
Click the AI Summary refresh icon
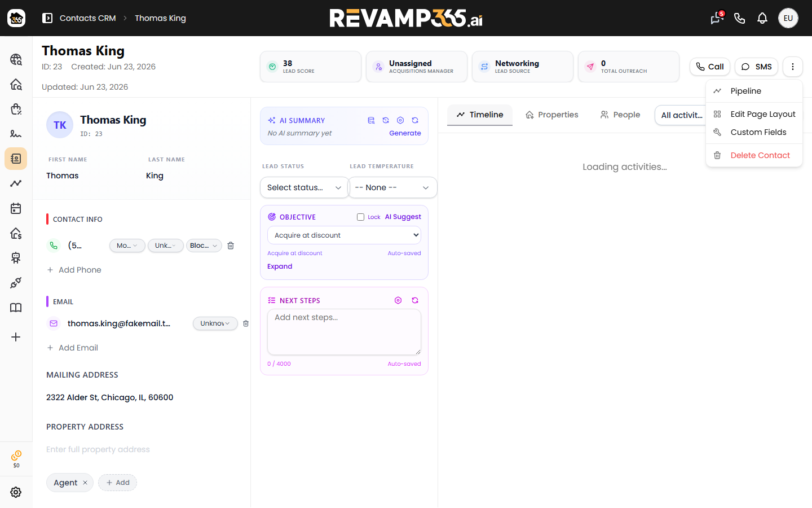tap(415, 120)
